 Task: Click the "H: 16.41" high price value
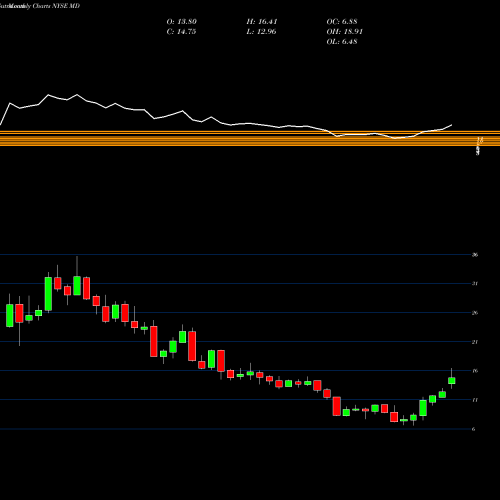pos(262,22)
